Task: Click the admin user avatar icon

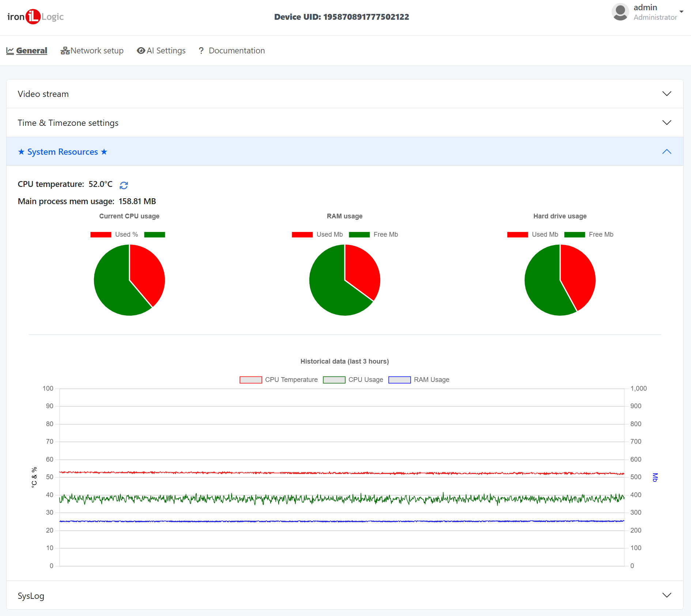Action: (x=620, y=12)
